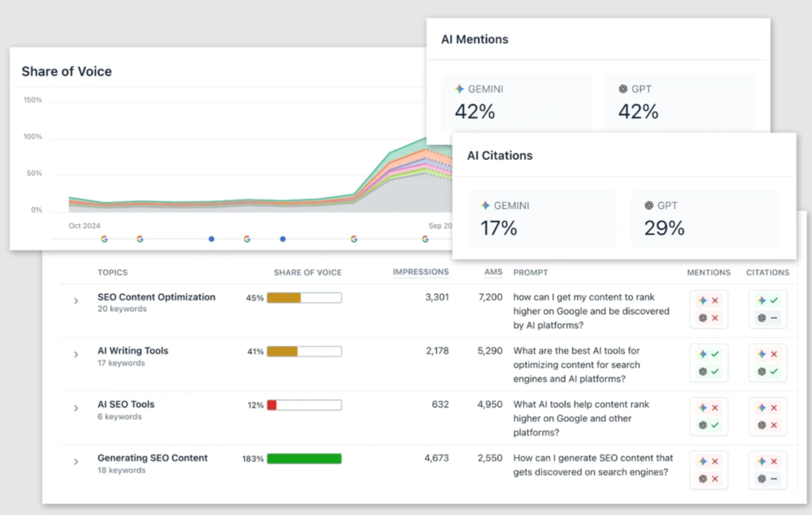
Task: Click the '17 keywords' label
Action: [121, 364]
